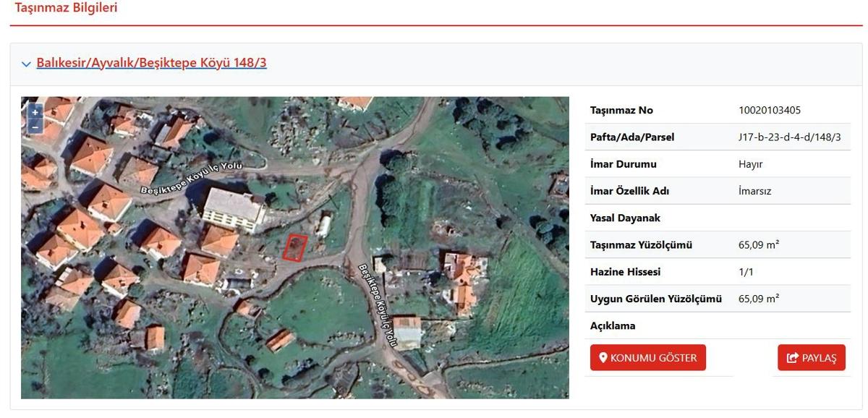
Task: Click the Hazine Hissesi label
Action: click(x=625, y=272)
